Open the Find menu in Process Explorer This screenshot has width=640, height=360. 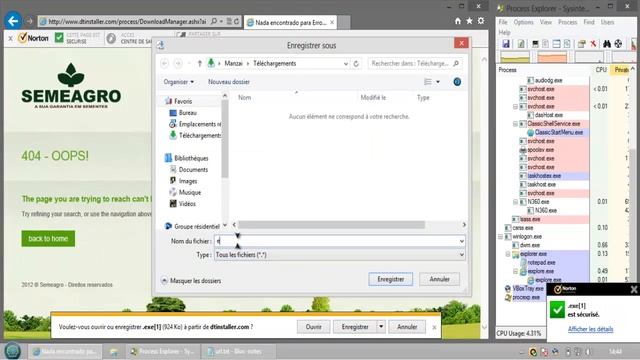(589, 22)
